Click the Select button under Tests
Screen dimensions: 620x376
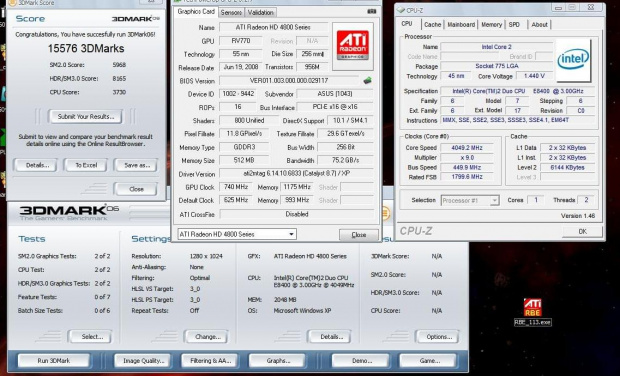pos(92,337)
